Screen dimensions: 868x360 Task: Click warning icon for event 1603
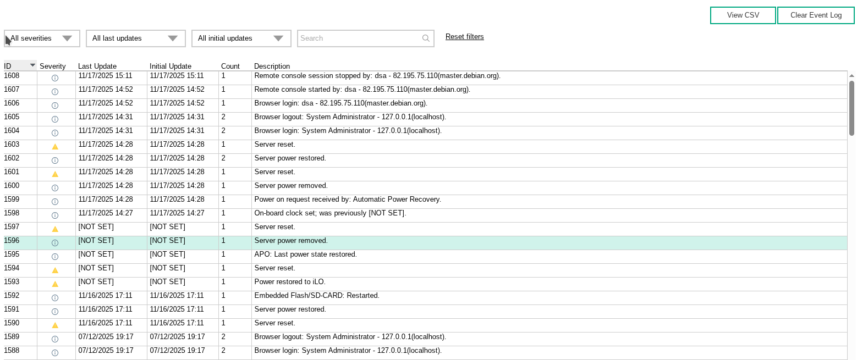(x=55, y=147)
